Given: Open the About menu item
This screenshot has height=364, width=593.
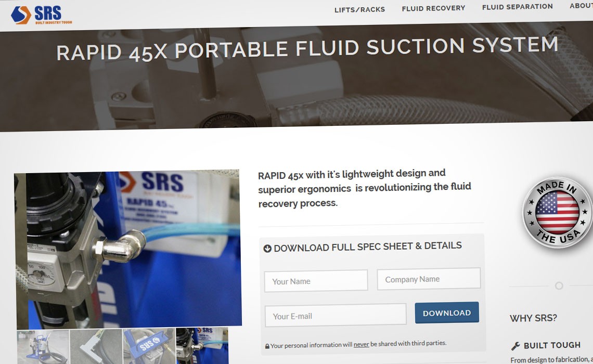Looking at the screenshot, I should coord(581,6).
